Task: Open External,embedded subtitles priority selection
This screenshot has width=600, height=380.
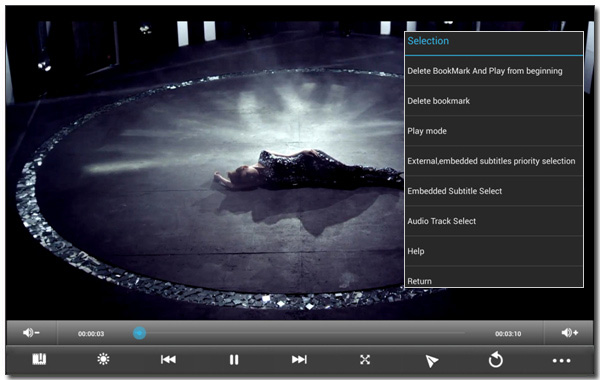Action: [494, 161]
